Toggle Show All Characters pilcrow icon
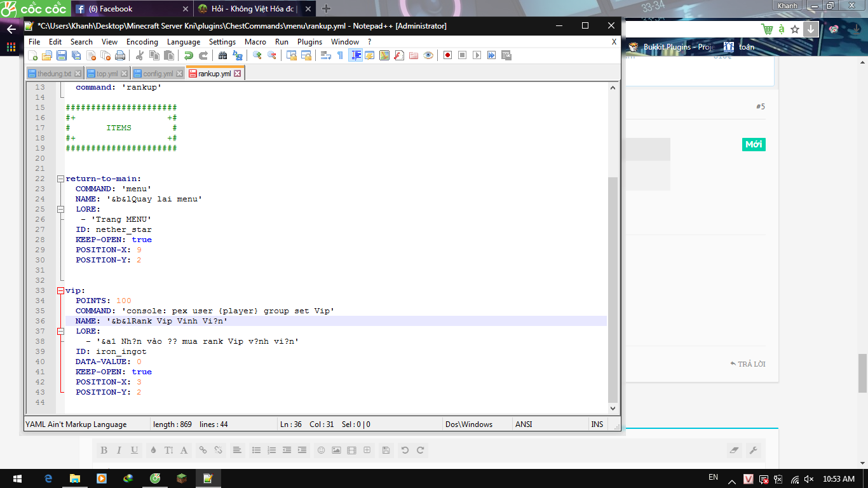The image size is (868, 488). [340, 55]
